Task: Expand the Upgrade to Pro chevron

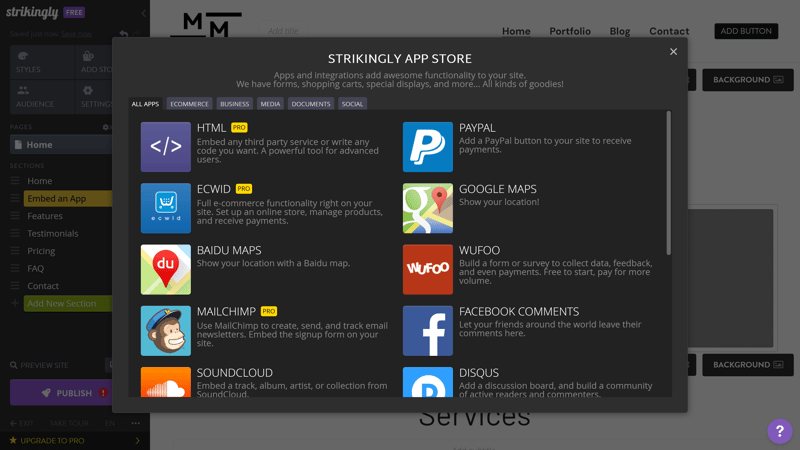Action: point(137,440)
